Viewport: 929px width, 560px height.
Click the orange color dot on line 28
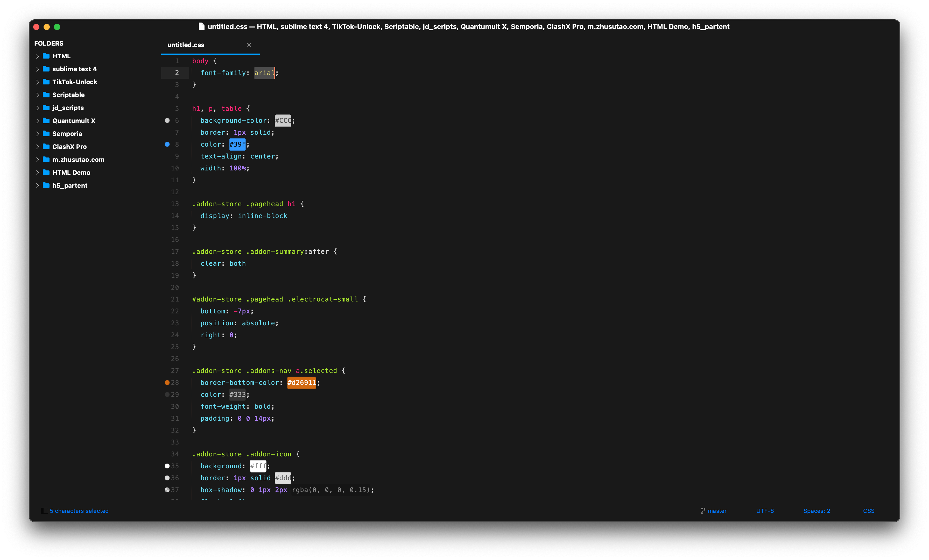click(167, 383)
